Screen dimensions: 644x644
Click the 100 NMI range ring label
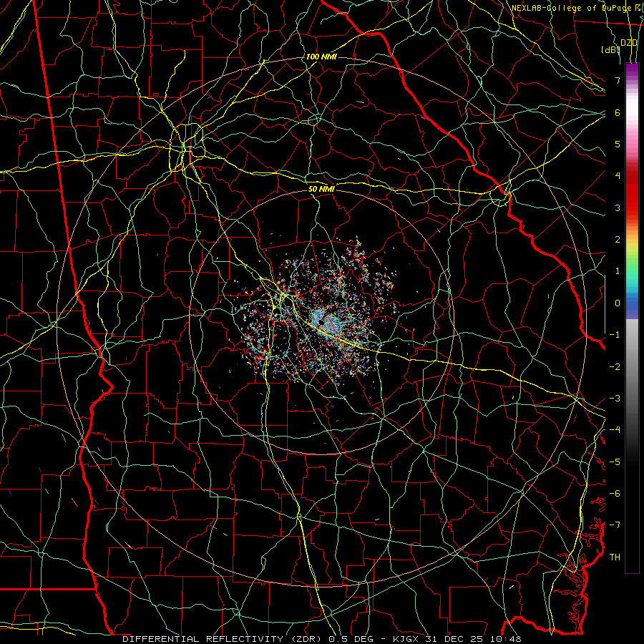321,57
